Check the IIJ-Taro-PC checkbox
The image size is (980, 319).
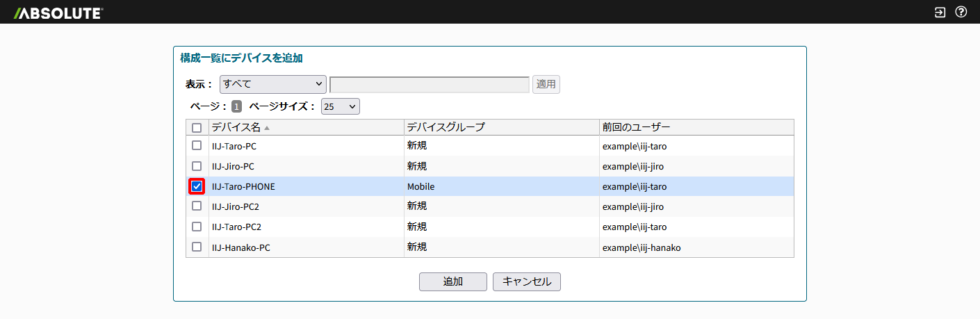[197, 146]
